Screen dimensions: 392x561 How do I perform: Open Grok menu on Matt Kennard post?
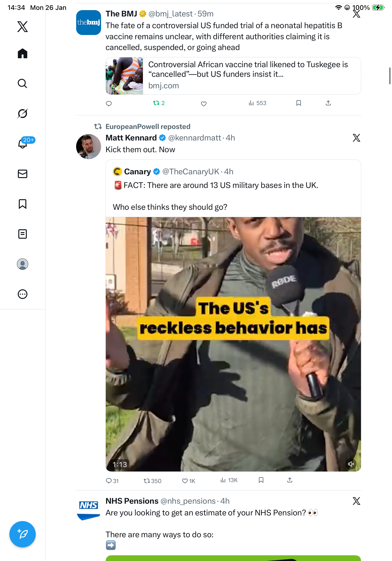[356, 138]
